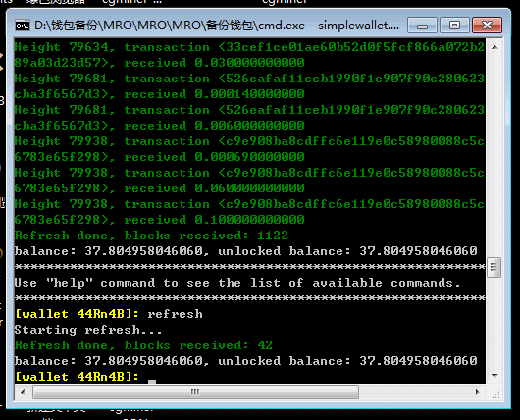The width and height of the screenshot is (520, 420).
Task: Click the unlocked balance line at bottom
Action: pyautogui.click(x=245, y=361)
